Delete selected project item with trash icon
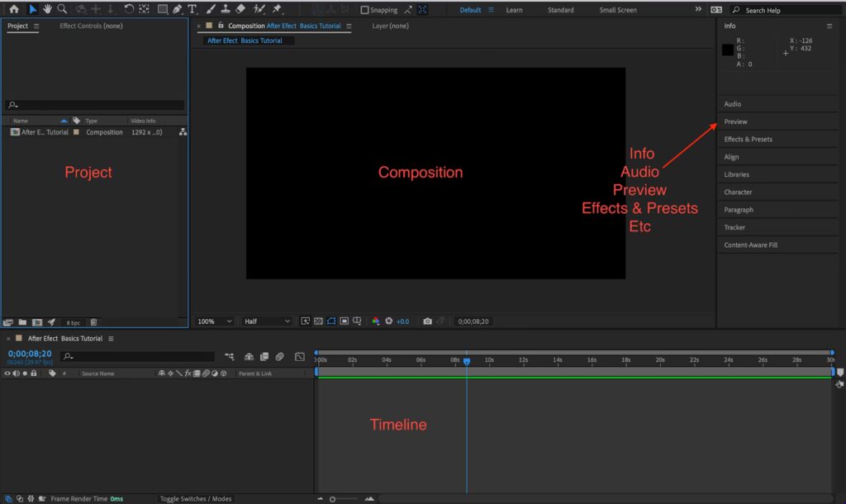Viewport: 846px width, 504px height. (x=93, y=322)
